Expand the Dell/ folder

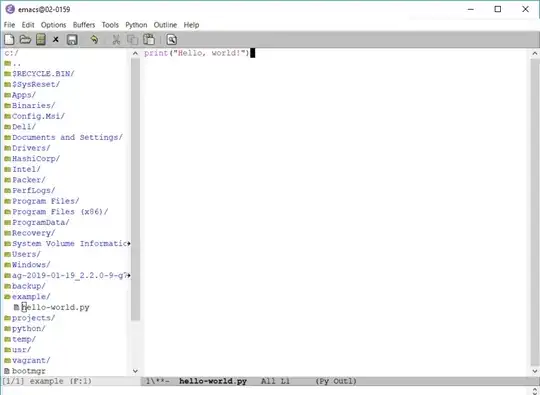coord(20,127)
